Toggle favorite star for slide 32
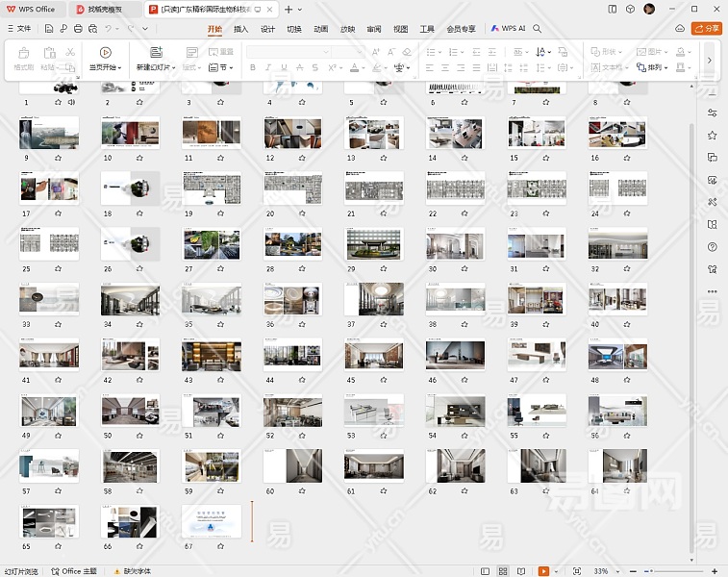The height and width of the screenshot is (577, 728). 627,269
